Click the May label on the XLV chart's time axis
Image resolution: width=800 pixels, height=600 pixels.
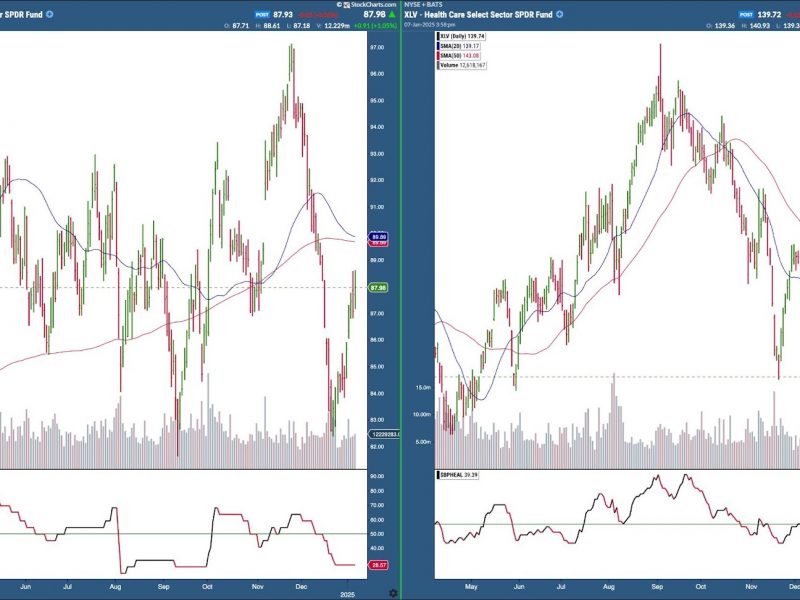click(471, 587)
